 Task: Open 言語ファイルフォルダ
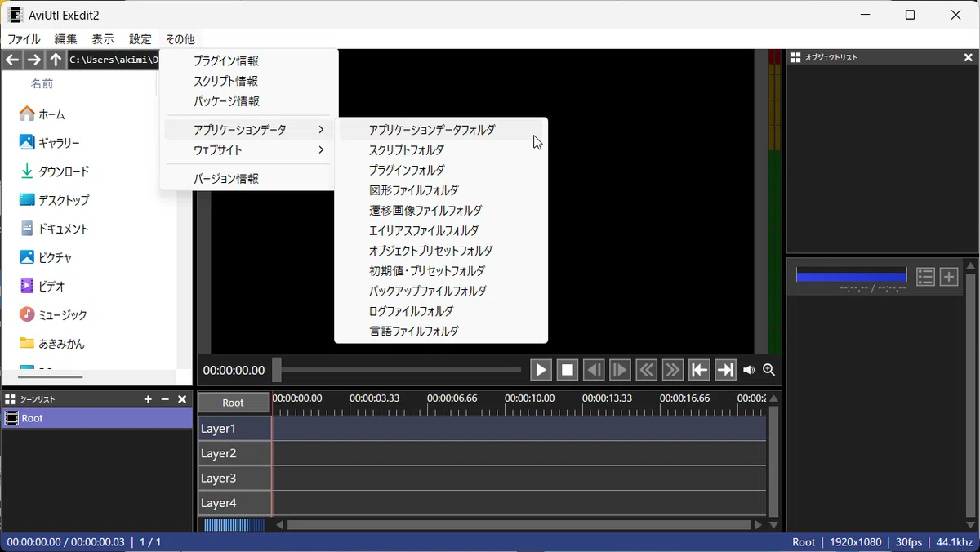click(x=441, y=332)
